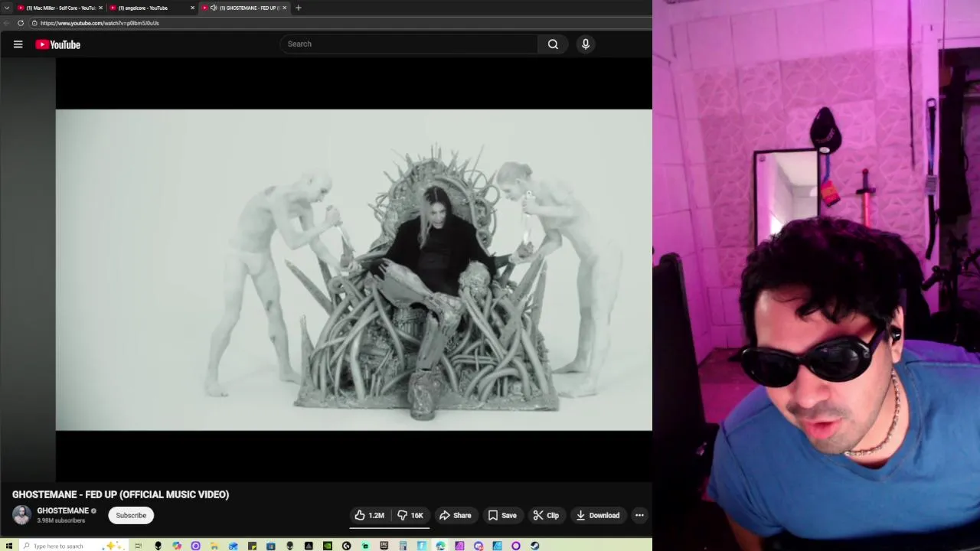Download the video
Image resolution: width=980 pixels, height=551 pixels.
point(598,515)
